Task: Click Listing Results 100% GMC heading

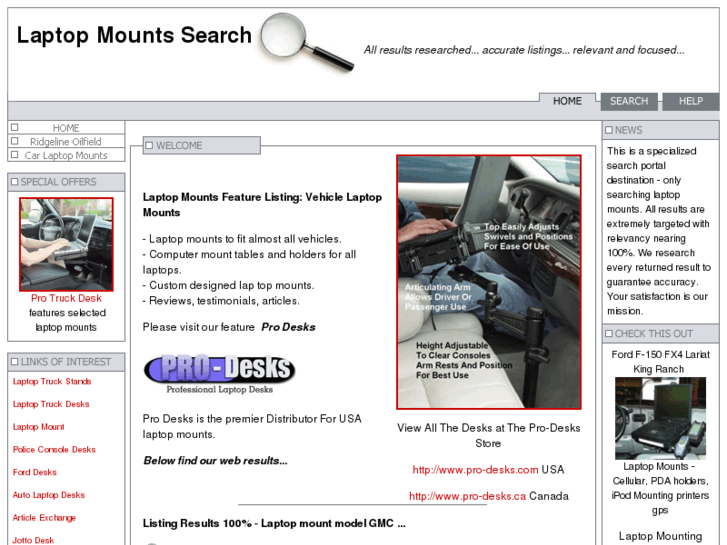Action: 274,523
